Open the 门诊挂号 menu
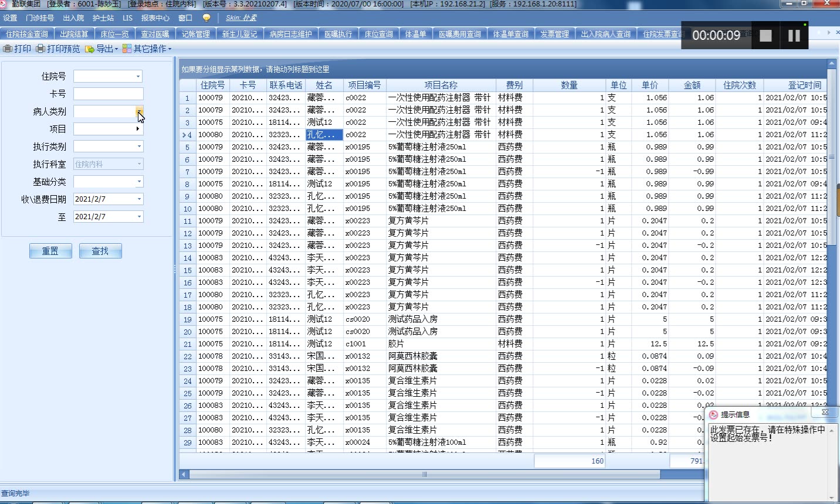This screenshot has width=840, height=504. pos(40,18)
